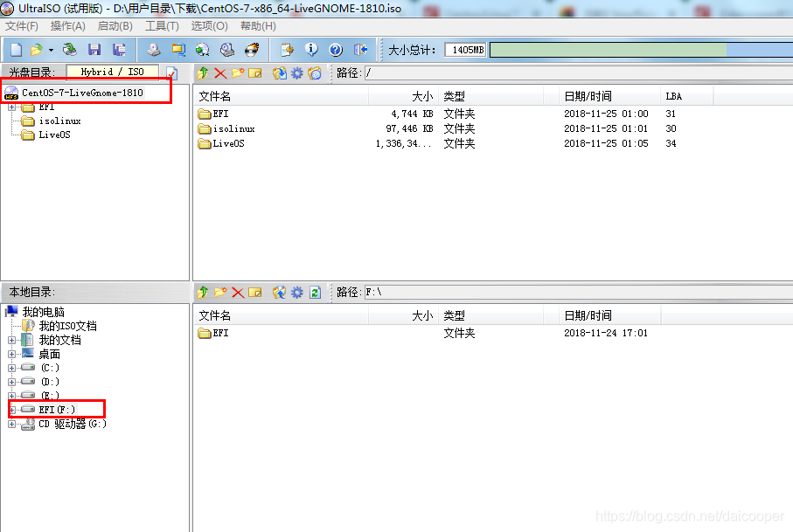Click the Add to image icon in local panel
This screenshot has width=793, height=532.
pos(279,292)
